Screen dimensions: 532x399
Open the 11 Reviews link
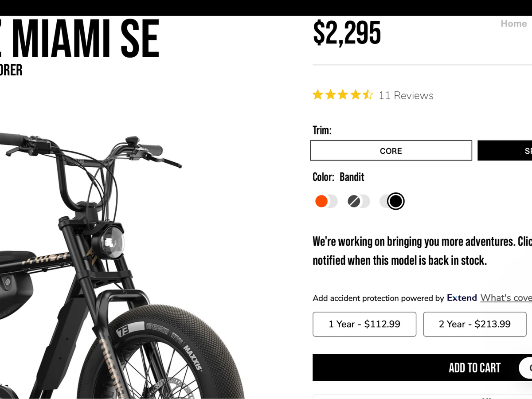(406, 95)
